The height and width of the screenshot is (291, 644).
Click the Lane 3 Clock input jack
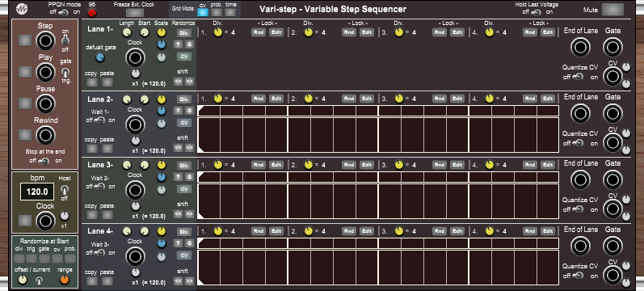(x=135, y=190)
